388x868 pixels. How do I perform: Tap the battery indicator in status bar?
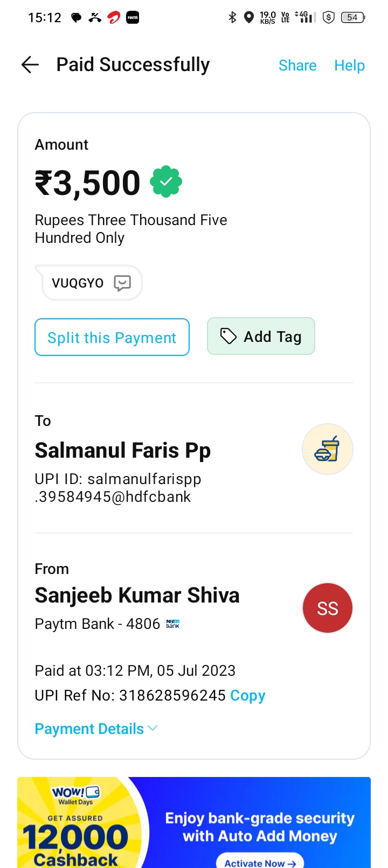(x=353, y=17)
